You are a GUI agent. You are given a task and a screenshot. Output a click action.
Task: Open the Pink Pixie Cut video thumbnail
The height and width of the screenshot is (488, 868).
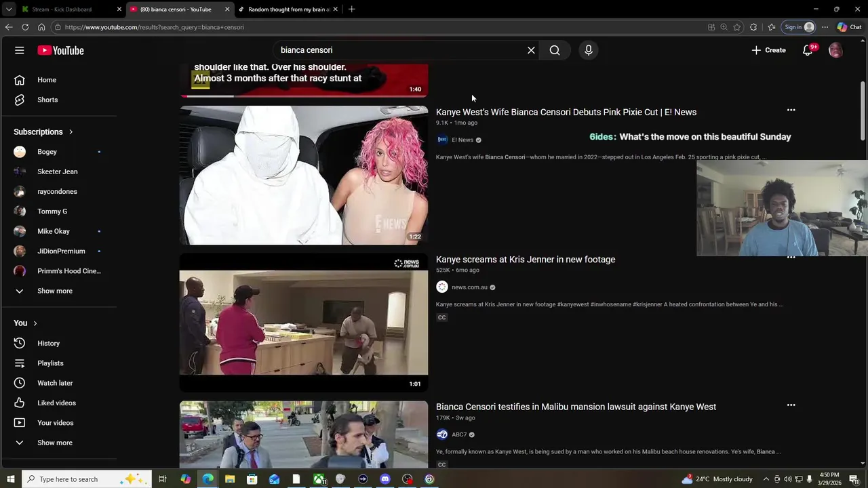coord(304,175)
